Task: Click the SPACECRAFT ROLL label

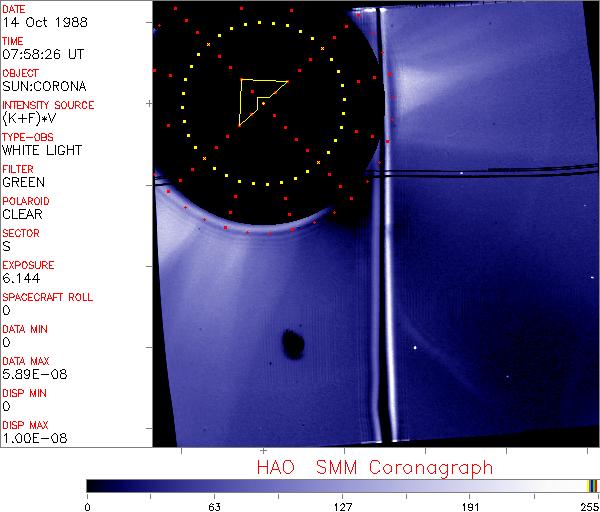Action: click(48, 298)
